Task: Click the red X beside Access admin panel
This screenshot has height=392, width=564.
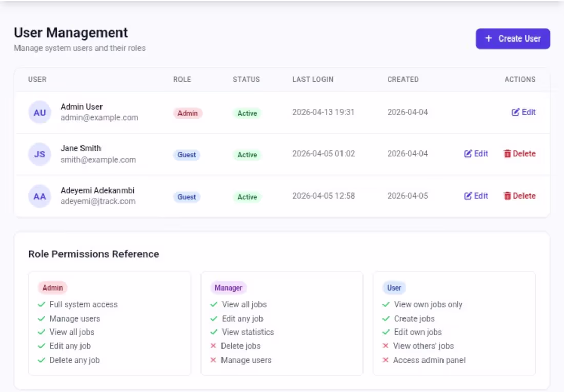Action: click(386, 360)
